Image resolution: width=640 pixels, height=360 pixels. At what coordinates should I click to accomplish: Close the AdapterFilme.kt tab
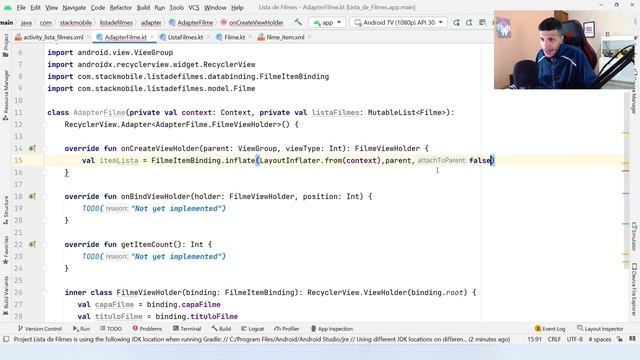(152, 37)
